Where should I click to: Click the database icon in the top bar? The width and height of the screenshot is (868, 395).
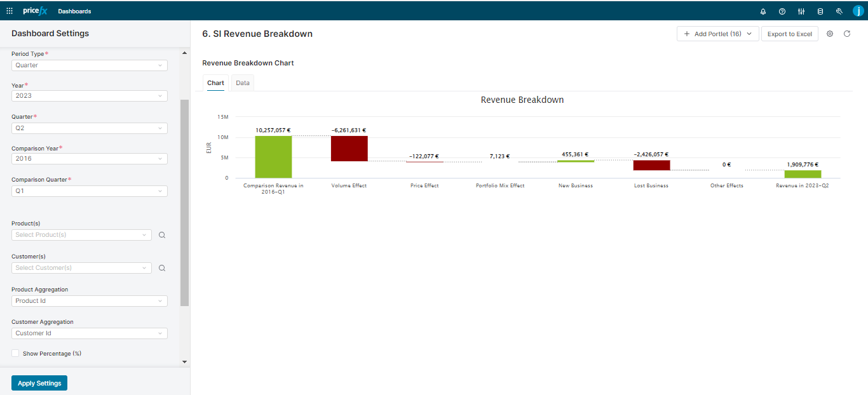(x=820, y=11)
